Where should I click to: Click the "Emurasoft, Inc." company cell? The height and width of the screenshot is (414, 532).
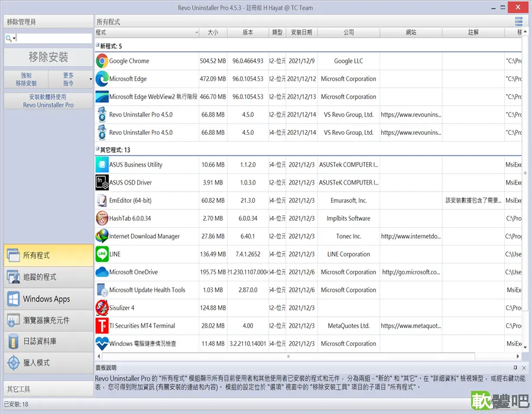tap(348, 200)
